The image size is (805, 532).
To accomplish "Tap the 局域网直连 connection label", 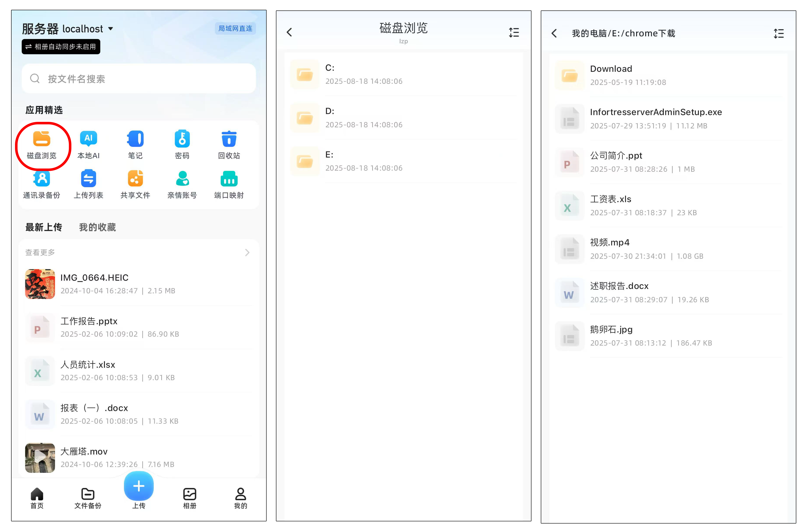I will pyautogui.click(x=235, y=29).
